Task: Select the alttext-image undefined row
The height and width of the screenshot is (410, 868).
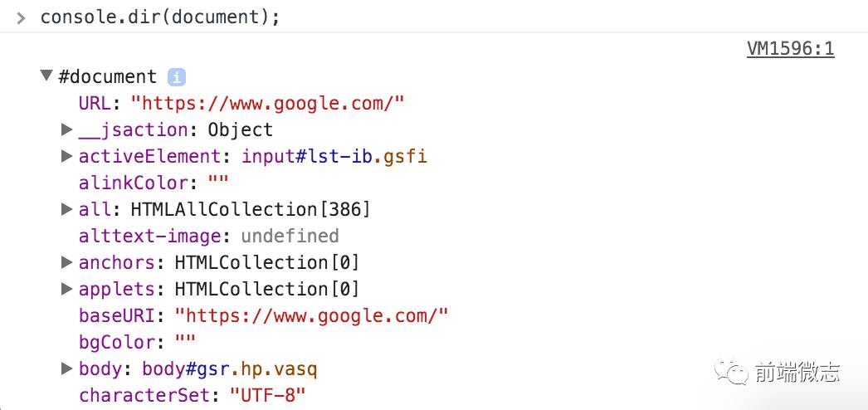Action: [x=208, y=237]
